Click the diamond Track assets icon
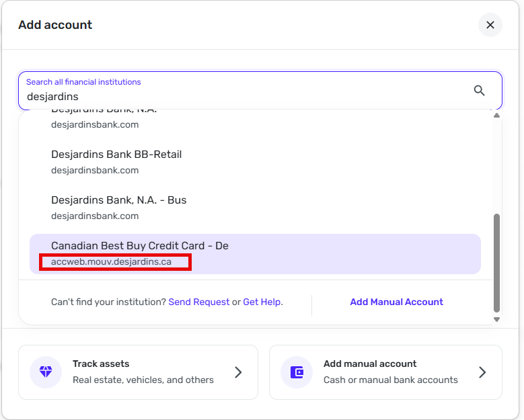This screenshot has height=420, width=524. pos(46,372)
